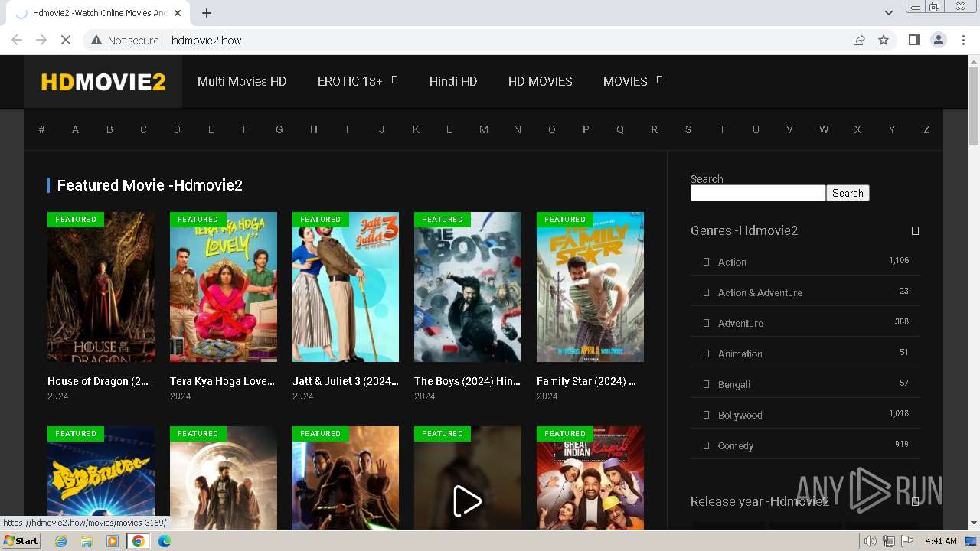
Task: Open File Explorer from taskbar
Action: click(87, 541)
